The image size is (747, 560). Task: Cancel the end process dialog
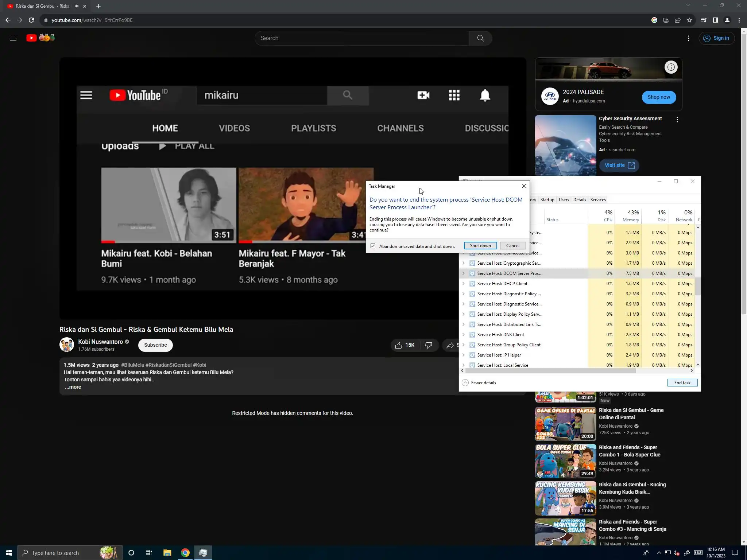click(x=512, y=246)
